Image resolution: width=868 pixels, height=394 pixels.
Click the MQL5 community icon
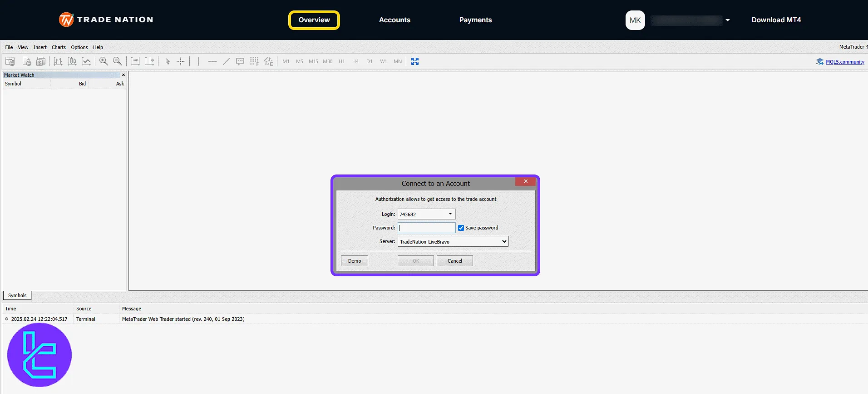click(820, 62)
